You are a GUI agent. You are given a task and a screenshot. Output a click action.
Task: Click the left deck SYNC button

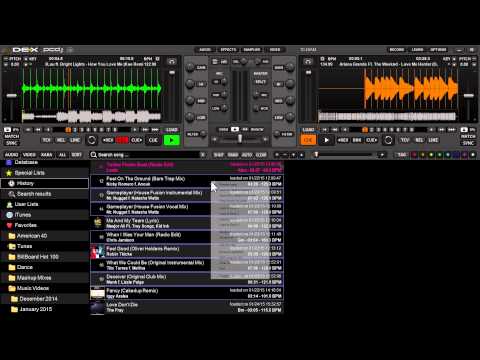point(12,143)
